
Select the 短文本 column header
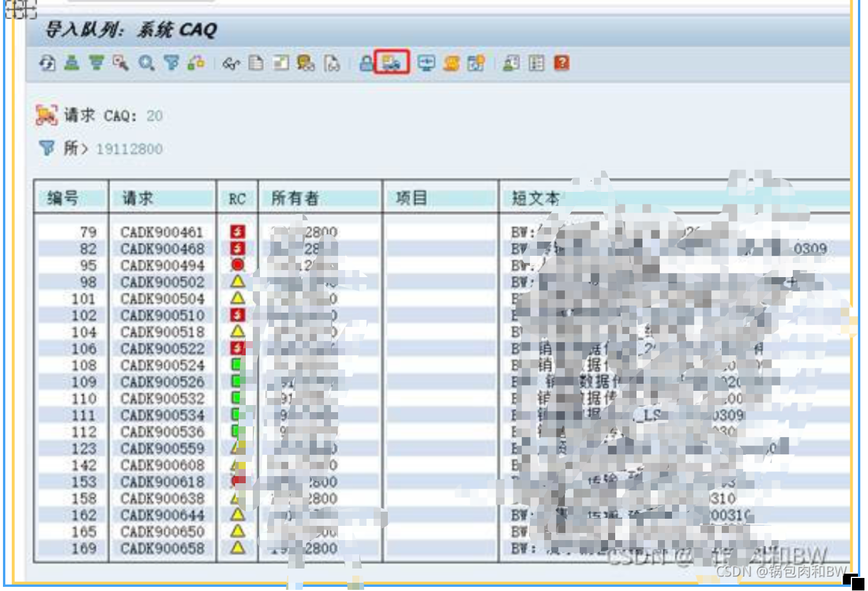tap(536, 199)
